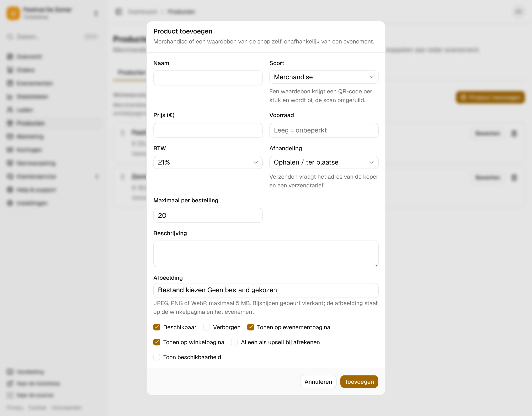
Task: Open the Soort dropdown showing Merchandise
Action: (x=324, y=77)
